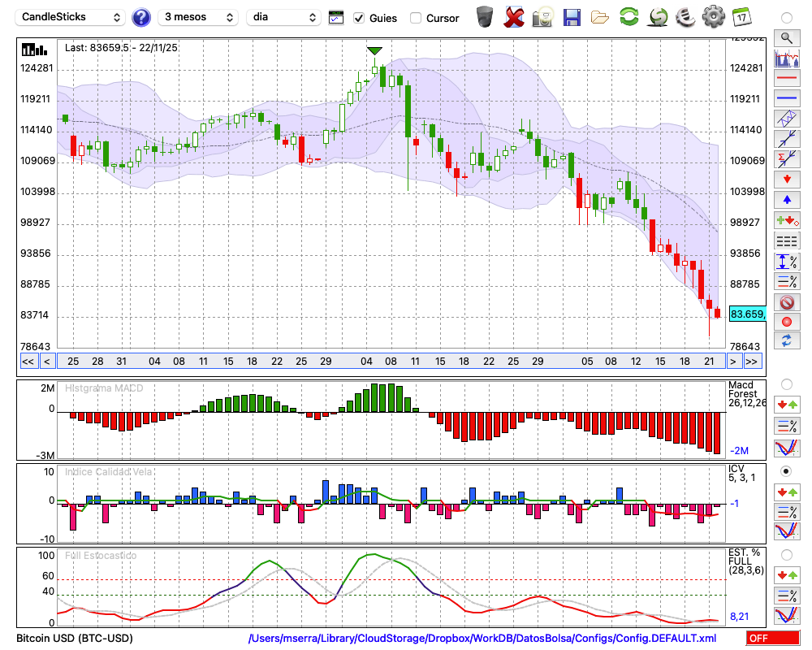This screenshot has height=650, width=812.
Task: Choose the channel drawing tool
Action: pos(786,119)
